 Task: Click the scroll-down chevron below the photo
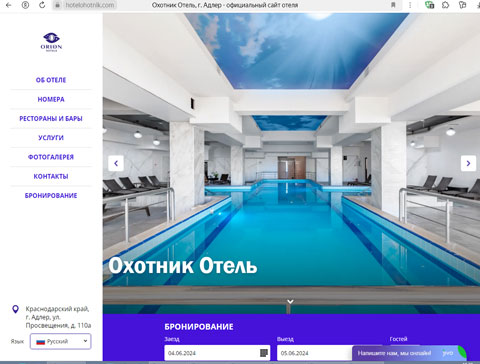pyautogui.click(x=290, y=302)
